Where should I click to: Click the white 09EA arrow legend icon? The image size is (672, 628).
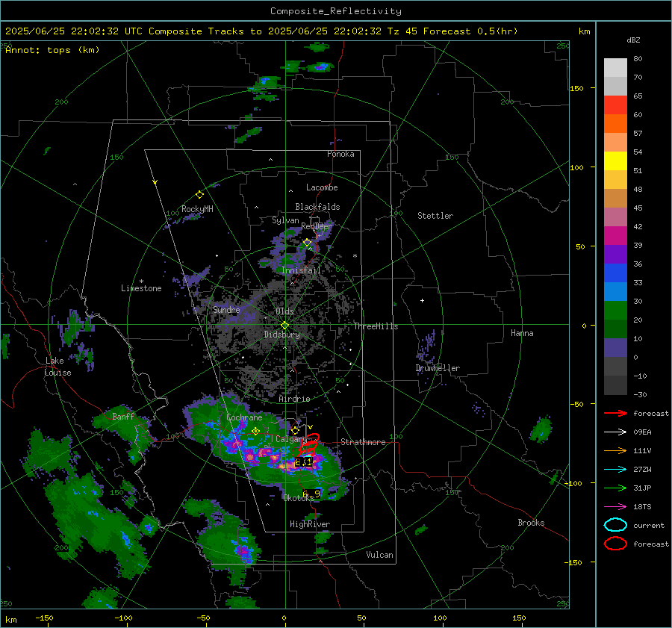click(615, 432)
